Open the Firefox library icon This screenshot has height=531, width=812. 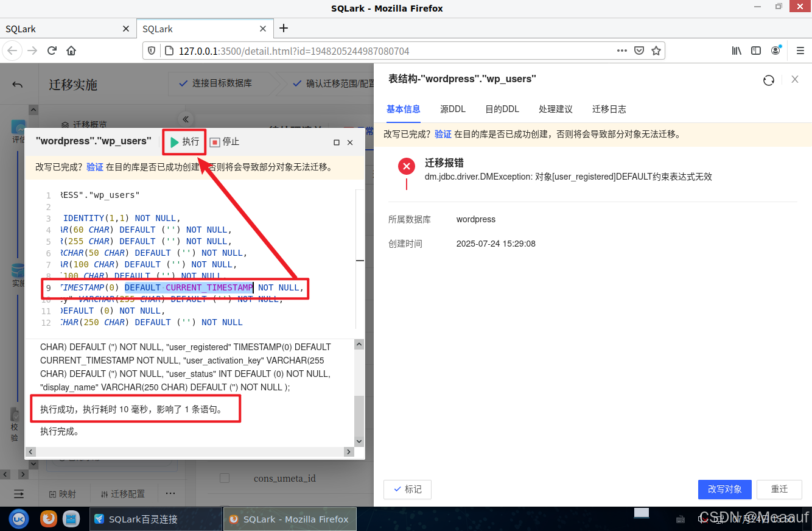(x=737, y=51)
